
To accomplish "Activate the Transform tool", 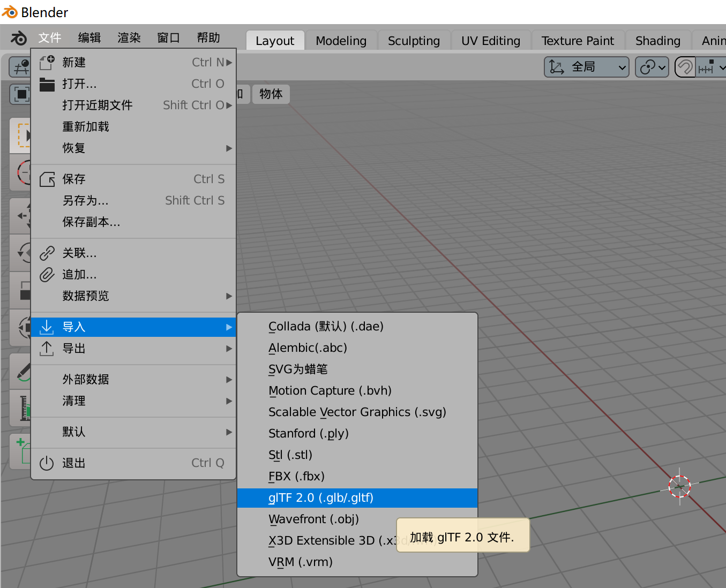I will tap(20, 327).
